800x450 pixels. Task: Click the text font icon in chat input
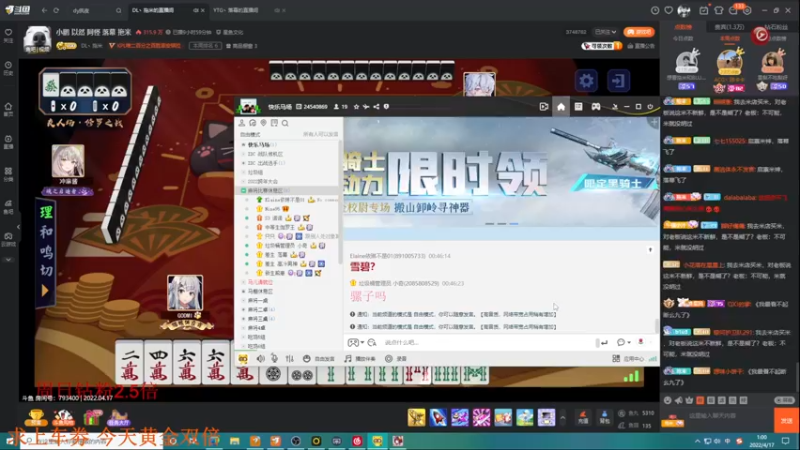coord(371,342)
